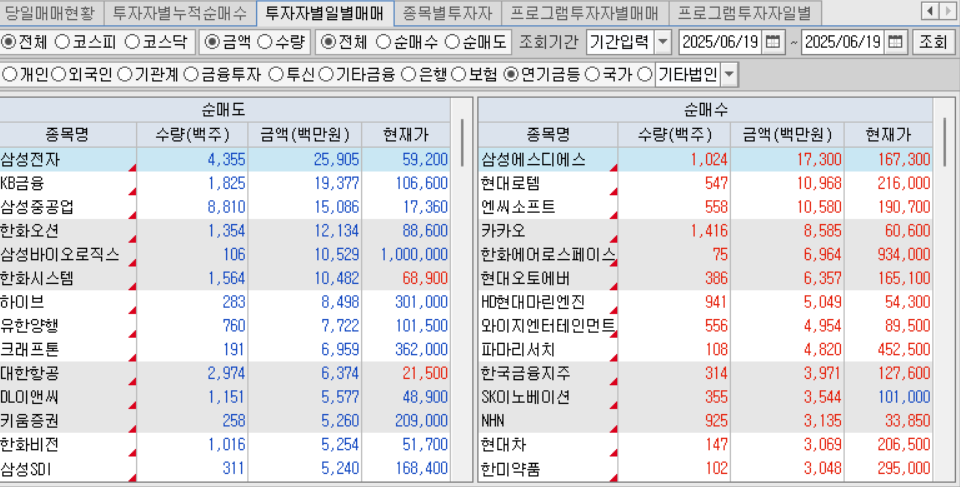
Task: Select the 기관계 investor radio button
Action: click(x=124, y=75)
